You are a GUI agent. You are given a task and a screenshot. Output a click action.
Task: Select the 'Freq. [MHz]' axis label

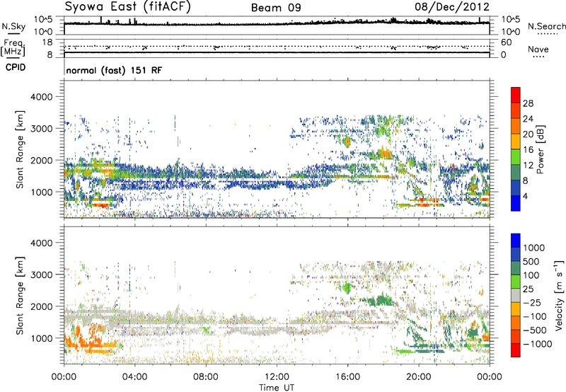pyautogui.click(x=13, y=48)
